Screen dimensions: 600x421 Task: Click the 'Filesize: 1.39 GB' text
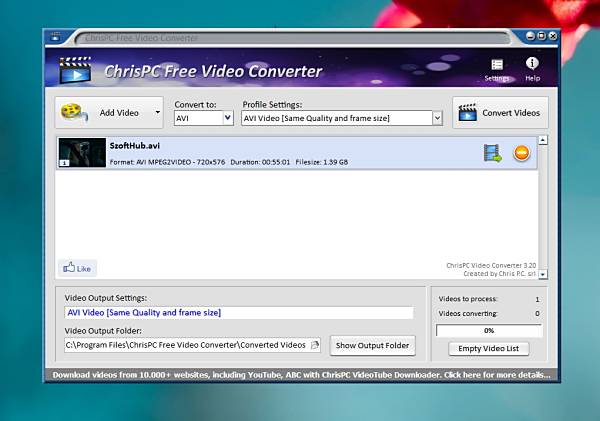click(x=322, y=162)
